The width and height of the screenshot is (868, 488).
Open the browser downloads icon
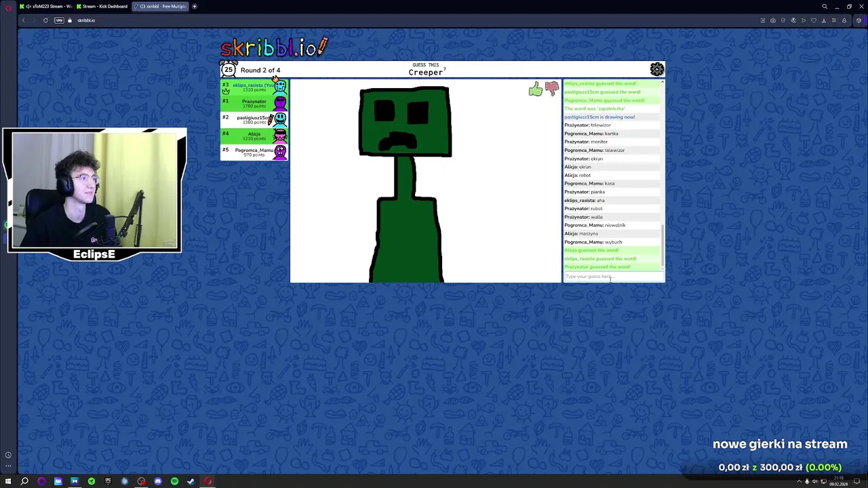coord(824,20)
